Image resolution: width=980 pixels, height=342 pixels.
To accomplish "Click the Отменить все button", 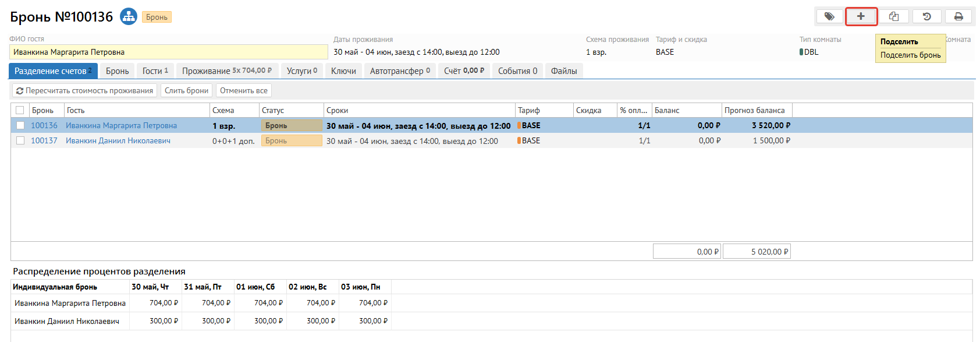I will coord(244,90).
